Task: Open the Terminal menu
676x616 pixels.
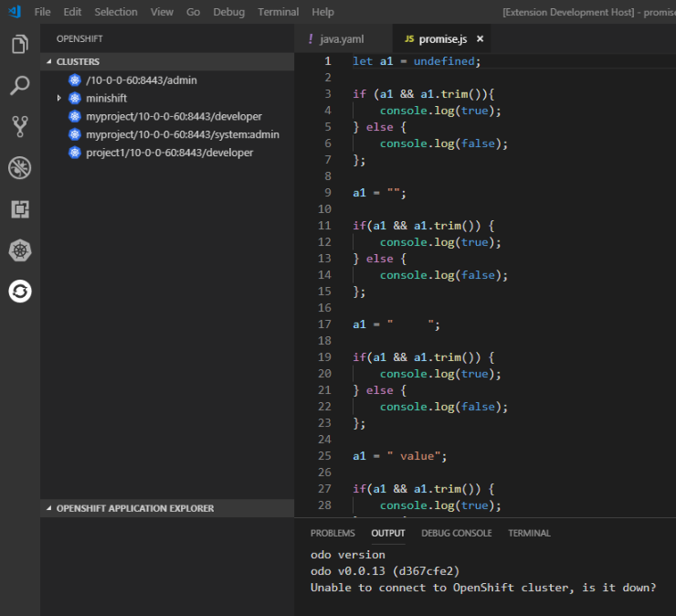Action: click(278, 12)
